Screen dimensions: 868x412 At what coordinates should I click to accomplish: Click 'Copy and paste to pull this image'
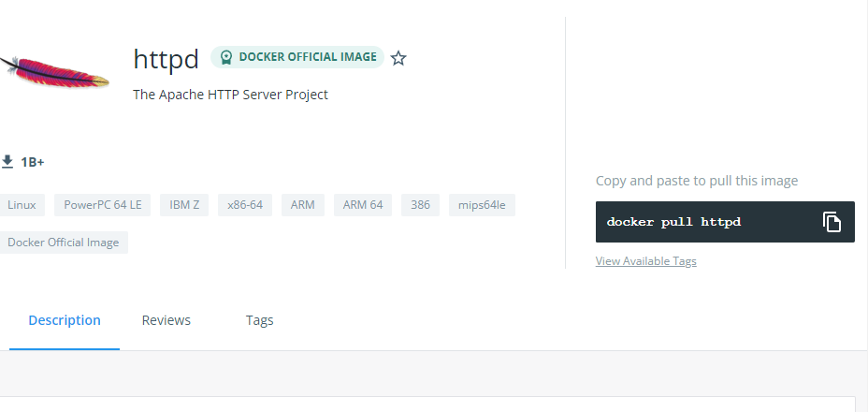pyautogui.click(x=697, y=181)
